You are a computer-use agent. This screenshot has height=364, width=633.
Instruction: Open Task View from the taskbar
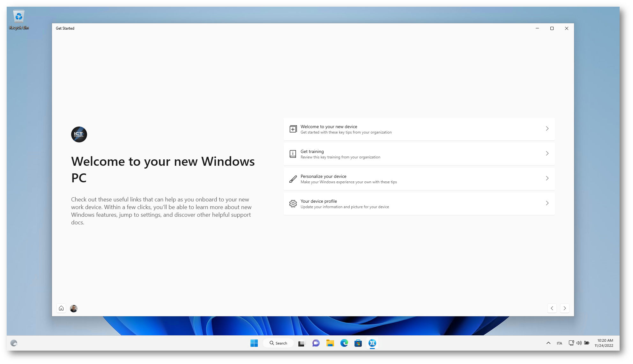302,343
